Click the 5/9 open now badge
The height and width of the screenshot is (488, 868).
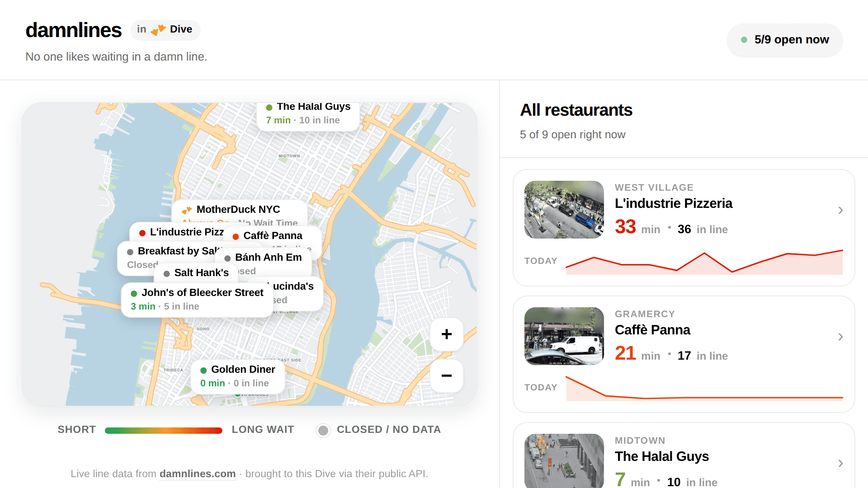pyautogui.click(x=785, y=40)
